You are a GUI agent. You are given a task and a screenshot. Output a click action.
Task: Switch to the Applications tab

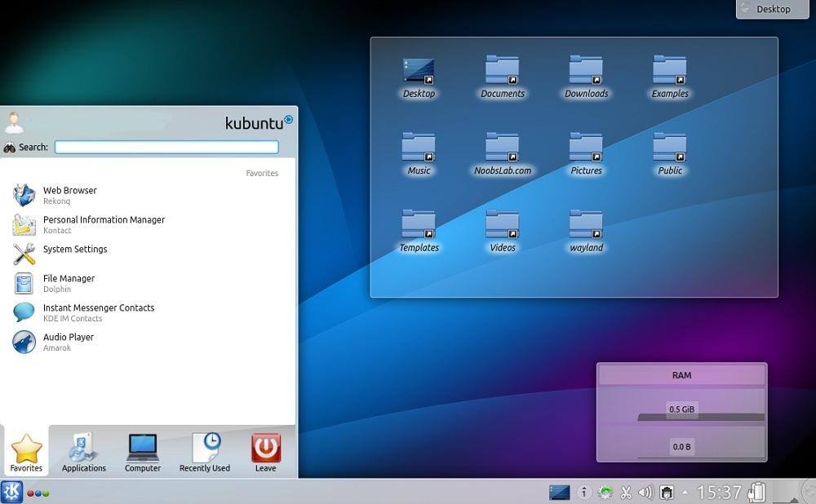pos(83,451)
